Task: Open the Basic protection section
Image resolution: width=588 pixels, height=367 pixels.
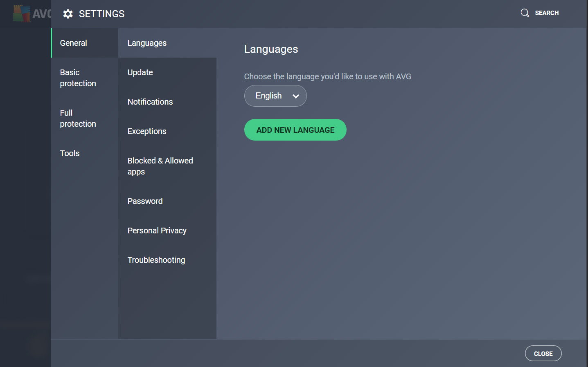Action: (x=78, y=78)
